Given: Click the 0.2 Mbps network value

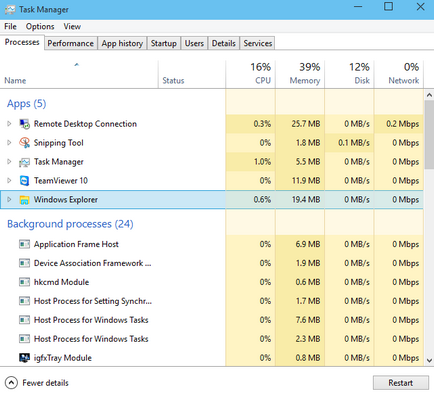Looking at the screenshot, I should coord(403,124).
